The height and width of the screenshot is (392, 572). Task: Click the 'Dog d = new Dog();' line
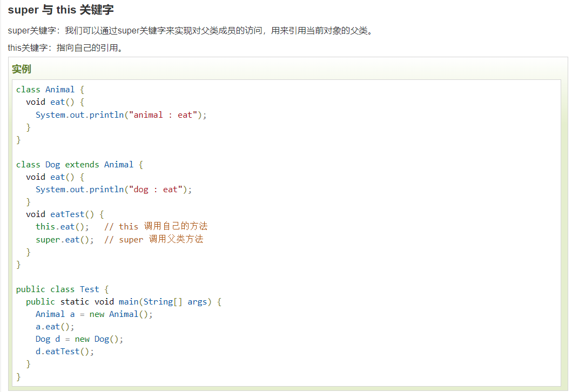[x=79, y=339]
